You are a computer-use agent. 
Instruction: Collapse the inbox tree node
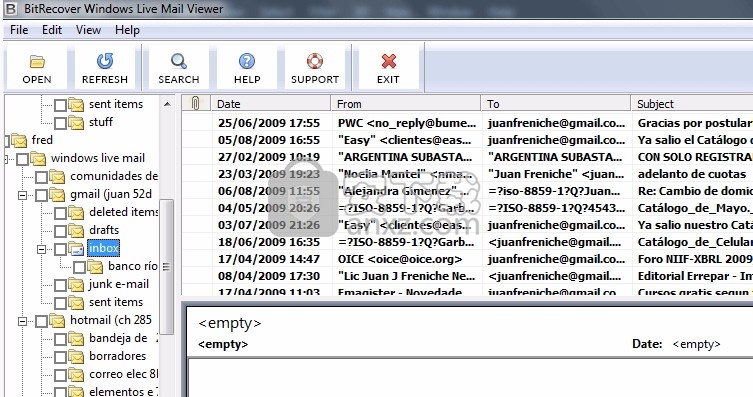[42, 249]
